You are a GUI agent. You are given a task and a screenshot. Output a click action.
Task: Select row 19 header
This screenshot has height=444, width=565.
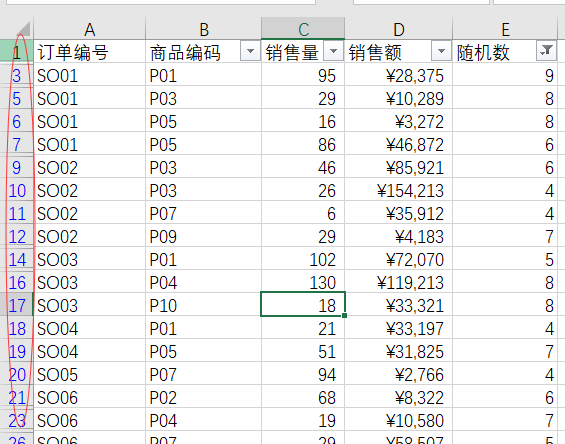click(17, 351)
